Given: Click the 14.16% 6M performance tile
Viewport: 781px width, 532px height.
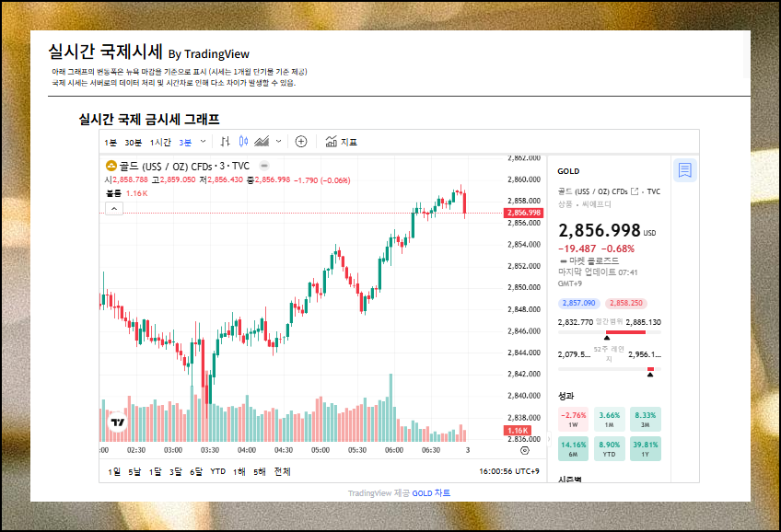Looking at the screenshot, I should (573, 449).
